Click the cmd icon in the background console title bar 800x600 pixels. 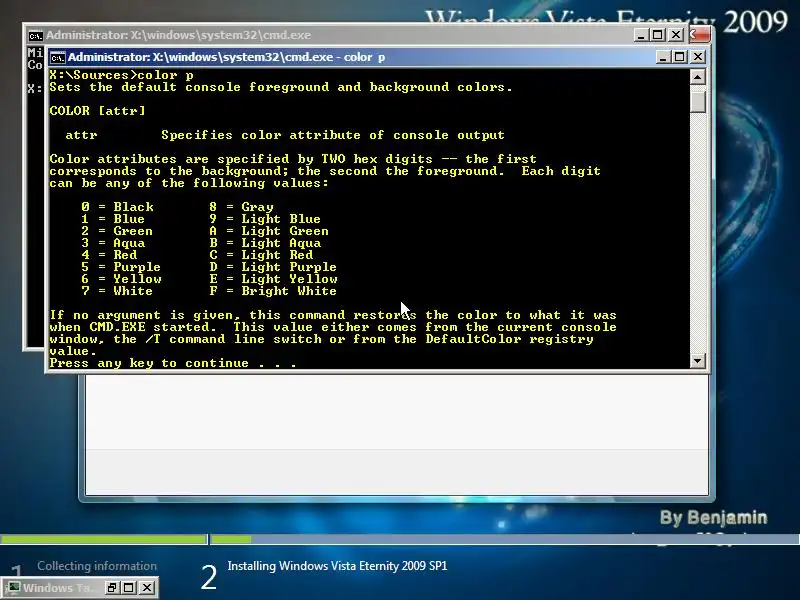pyautogui.click(x=35, y=36)
